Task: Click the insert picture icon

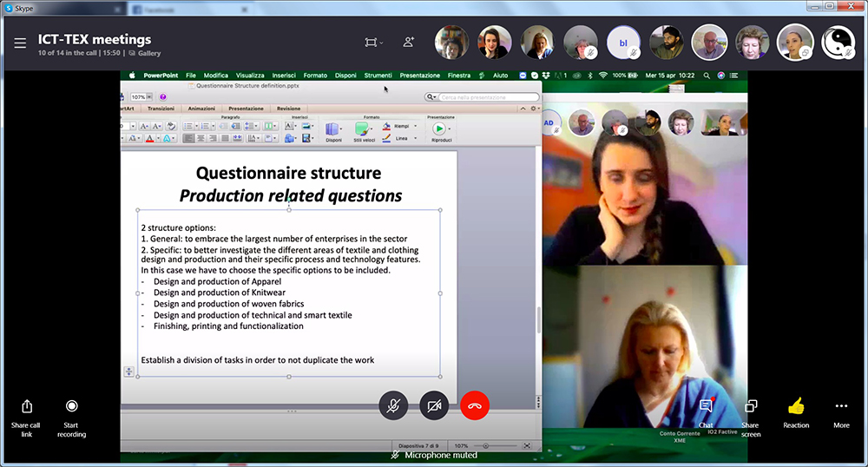Action: click(306, 126)
